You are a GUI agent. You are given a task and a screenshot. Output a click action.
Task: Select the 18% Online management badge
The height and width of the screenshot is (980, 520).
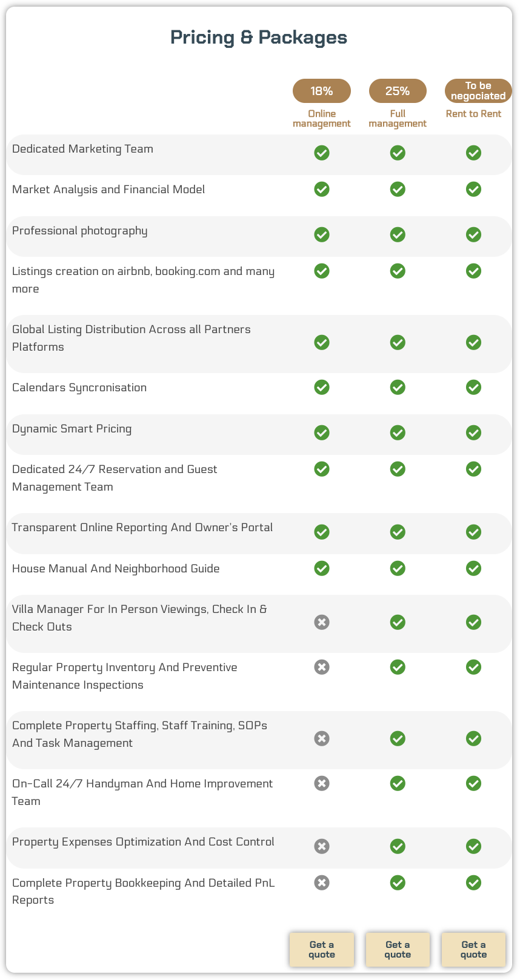pos(322,91)
